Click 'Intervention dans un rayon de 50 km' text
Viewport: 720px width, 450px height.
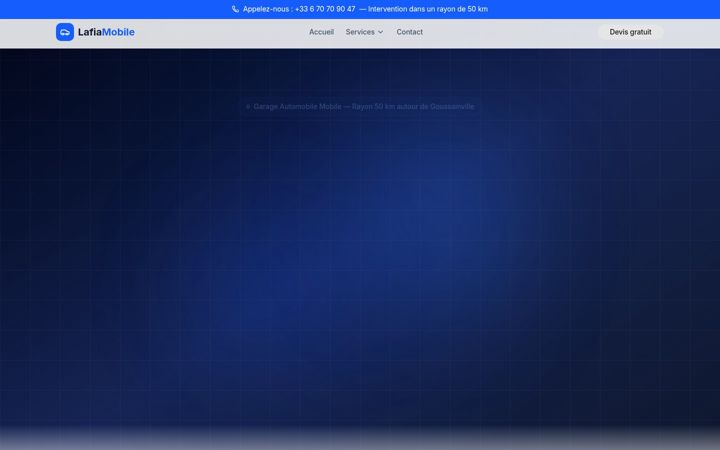click(x=428, y=9)
